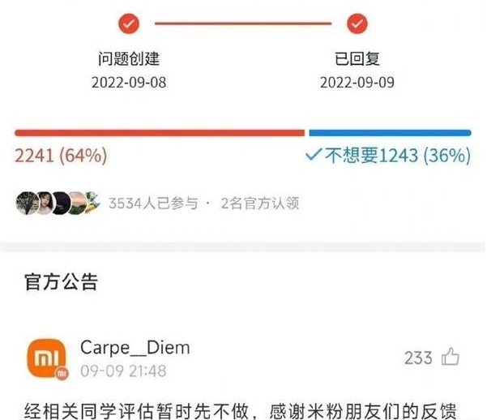The image size is (504, 420).
Task: Click the 问题创建 step label
Action: tap(129, 59)
